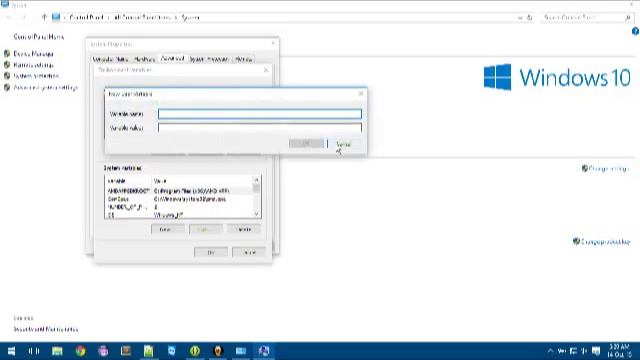Close the Environment Variables dialog with X
Image resolution: width=640 pixels, height=360 pixels.
point(266,70)
